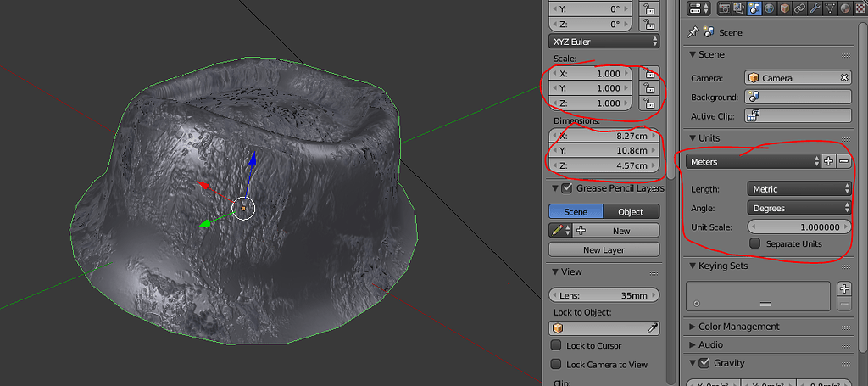This screenshot has height=386, width=868.
Task: Open the Texture properties tab (checker icon)
Action: [x=861, y=8]
